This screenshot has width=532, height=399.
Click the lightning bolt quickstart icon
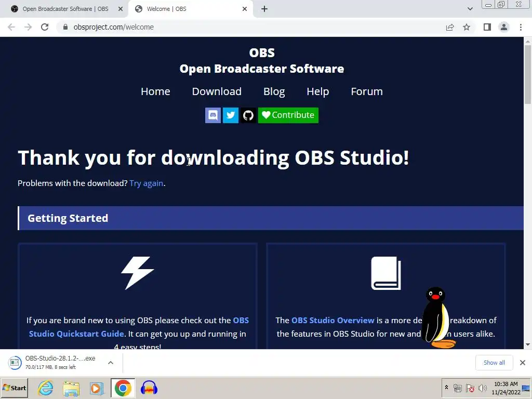tap(138, 273)
